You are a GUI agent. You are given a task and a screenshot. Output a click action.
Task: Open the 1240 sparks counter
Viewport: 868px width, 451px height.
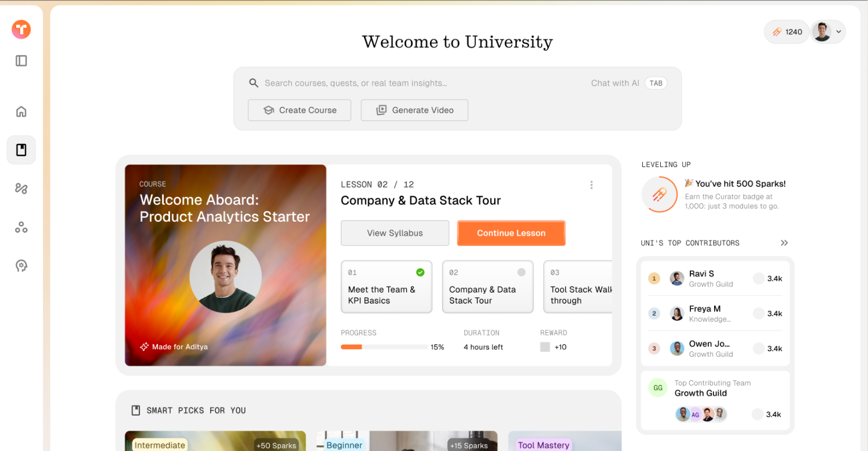[787, 32]
